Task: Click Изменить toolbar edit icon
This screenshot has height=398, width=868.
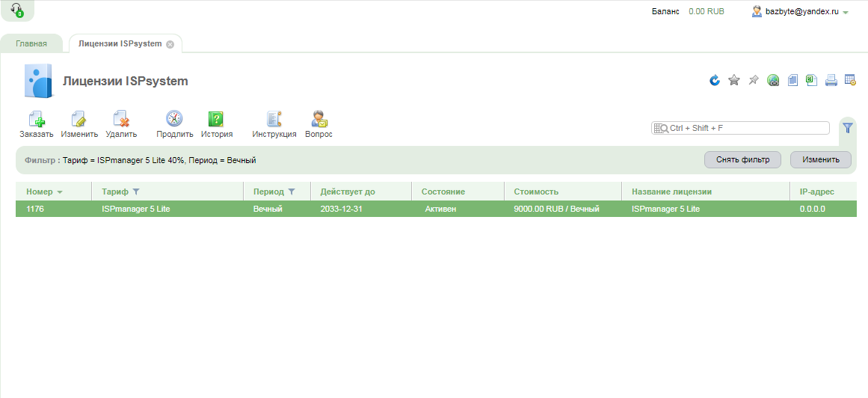Action: click(79, 124)
